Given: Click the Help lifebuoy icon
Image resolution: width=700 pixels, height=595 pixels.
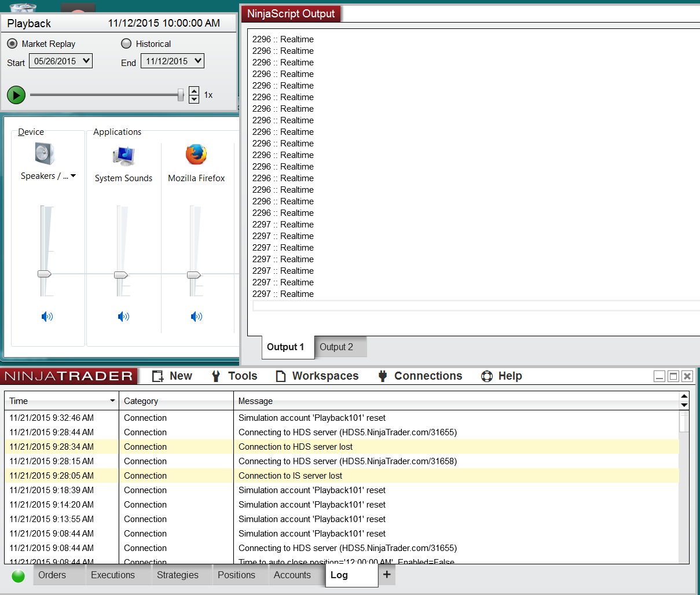Looking at the screenshot, I should (x=487, y=376).
